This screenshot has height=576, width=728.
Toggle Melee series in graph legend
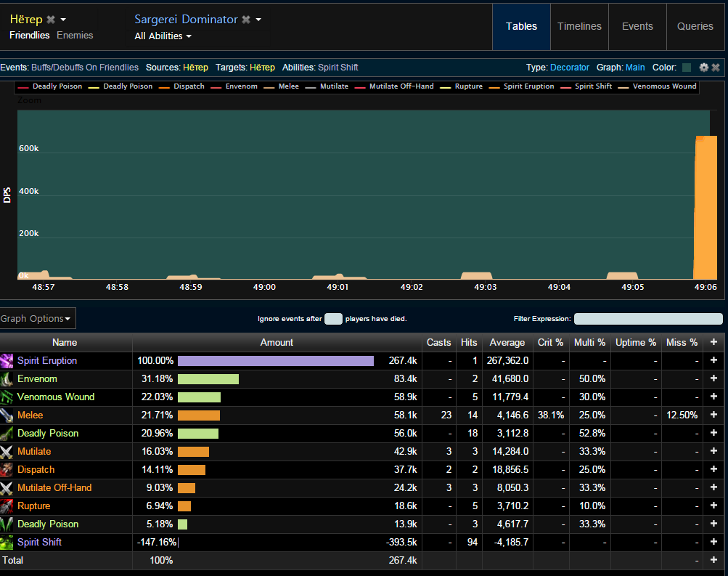282,86
